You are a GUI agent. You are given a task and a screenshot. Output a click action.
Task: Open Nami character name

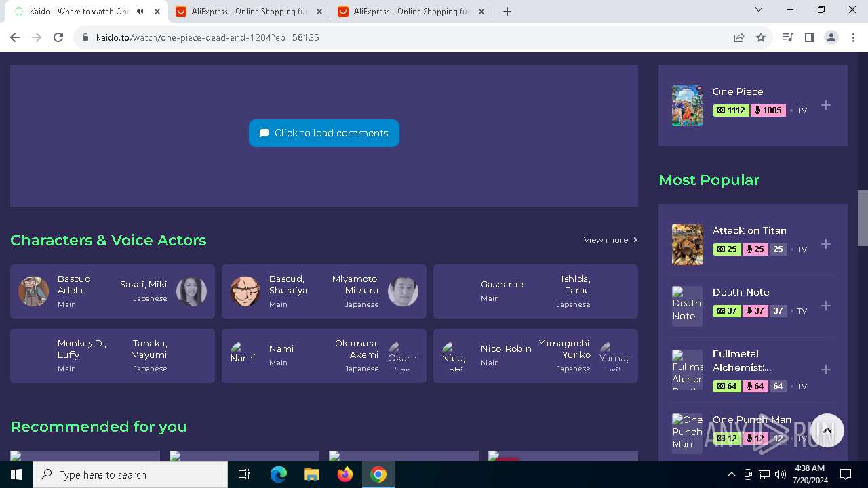tap(281, 348)
